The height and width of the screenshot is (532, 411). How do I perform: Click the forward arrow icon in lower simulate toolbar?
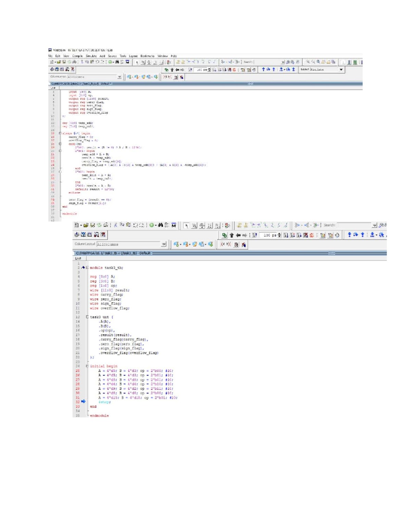(244, 235)
